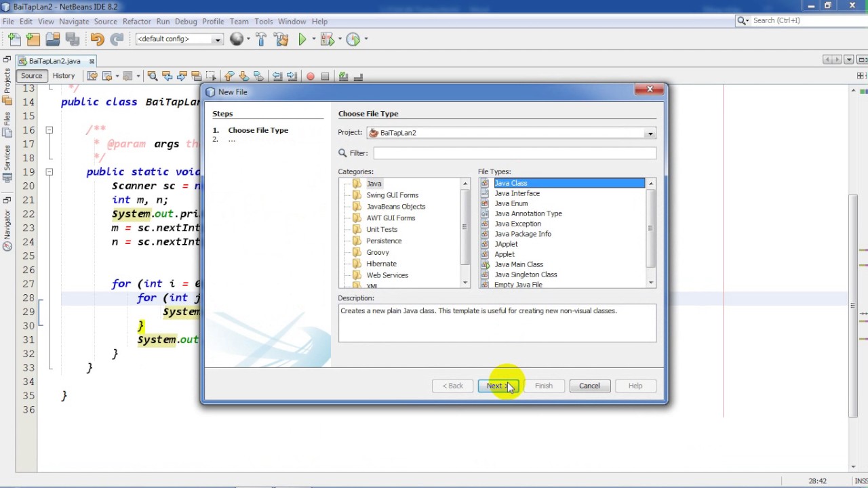
Task: Click the globe browser icon in toolbar
Action: pos(236,39)
